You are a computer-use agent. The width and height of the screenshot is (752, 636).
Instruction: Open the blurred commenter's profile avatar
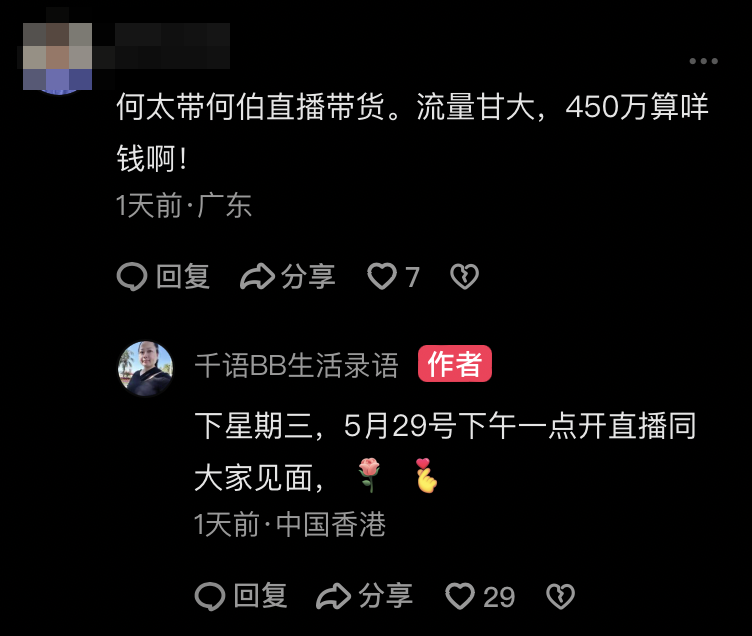tap(58, 57)
